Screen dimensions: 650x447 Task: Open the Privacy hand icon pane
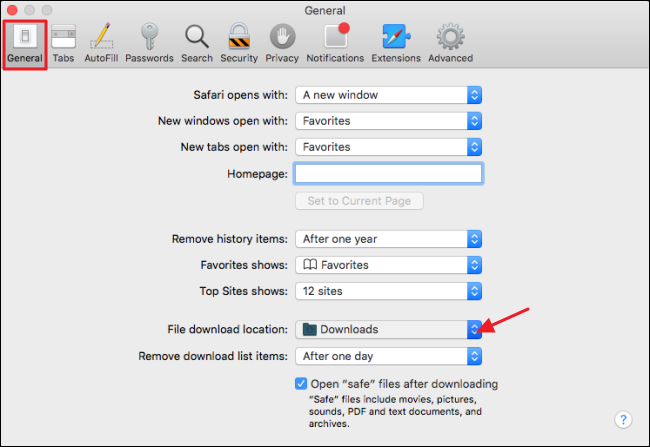tap(282, 44)
